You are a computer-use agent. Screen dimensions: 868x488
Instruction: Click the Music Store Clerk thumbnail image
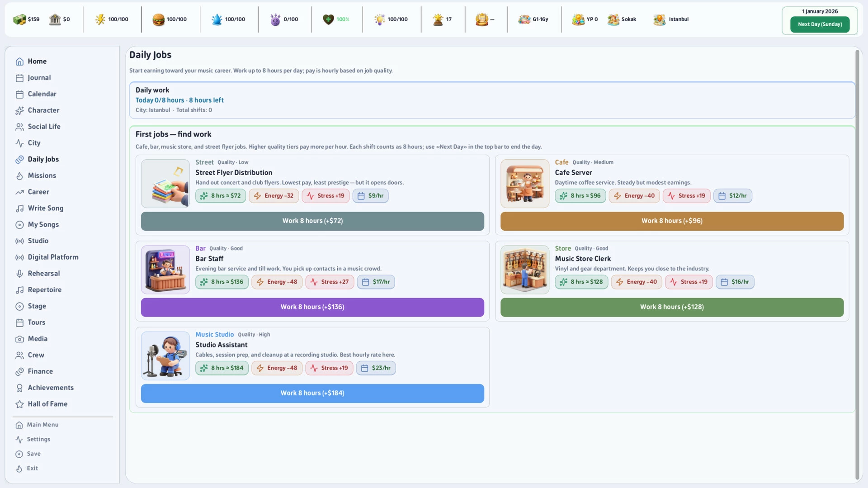[525, 270]
